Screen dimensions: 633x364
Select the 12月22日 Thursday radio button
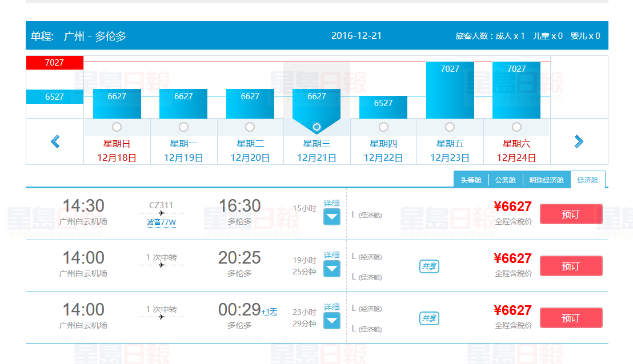(x=383, y=127)
